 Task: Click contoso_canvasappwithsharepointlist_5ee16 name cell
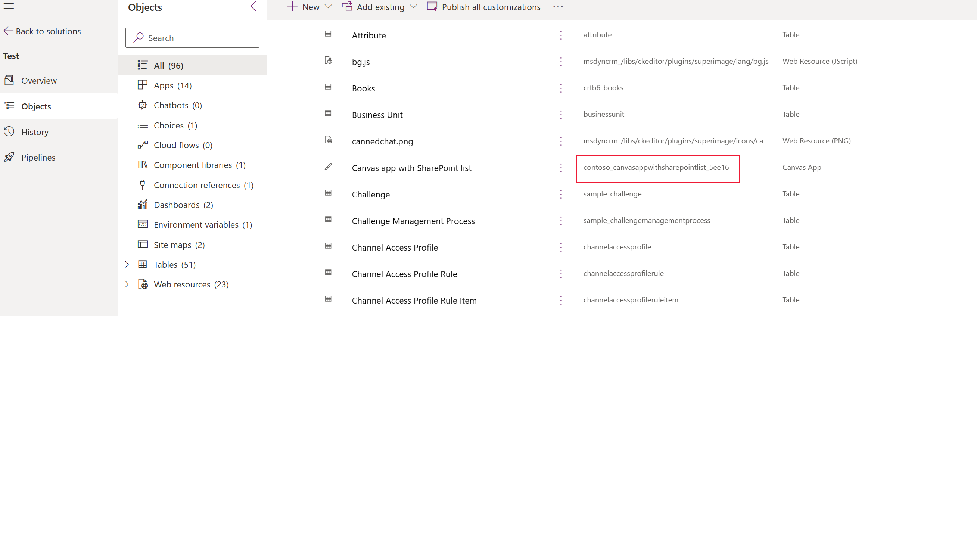(x=656, y=167)
